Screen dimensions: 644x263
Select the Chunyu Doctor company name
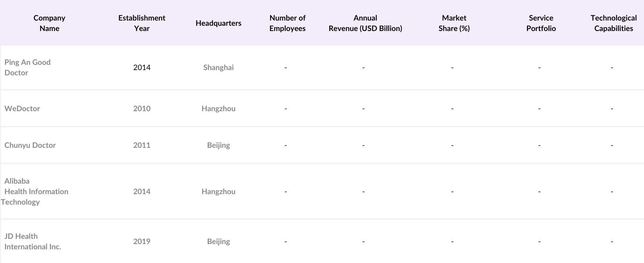30,145
